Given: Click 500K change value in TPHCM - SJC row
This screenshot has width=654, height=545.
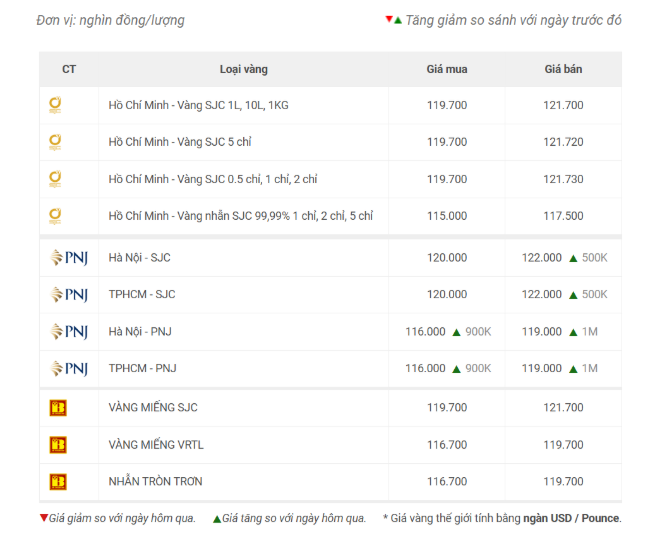Looking at the screenshot, I should coord(595,294).
